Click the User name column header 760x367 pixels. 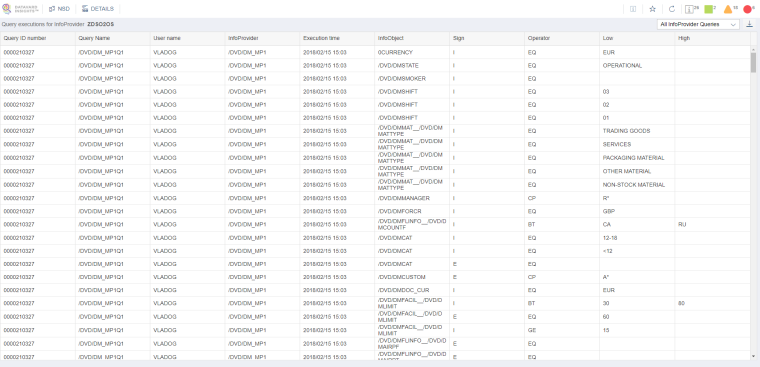[x=188, y=38]
